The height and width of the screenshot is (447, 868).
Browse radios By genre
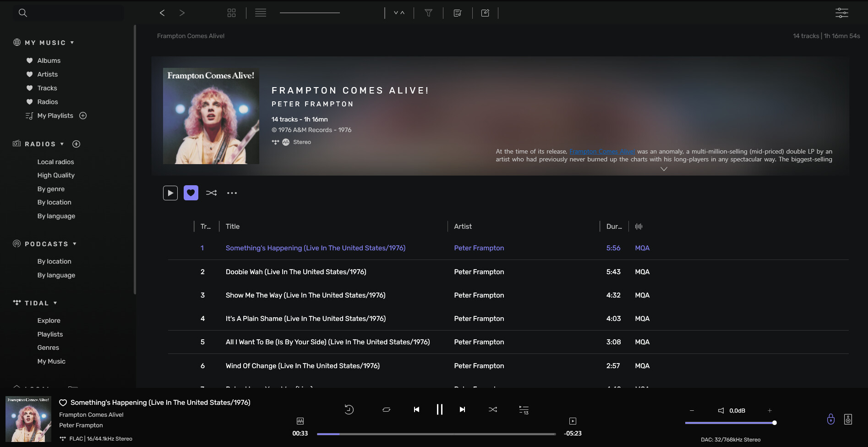tap(51, 189)
